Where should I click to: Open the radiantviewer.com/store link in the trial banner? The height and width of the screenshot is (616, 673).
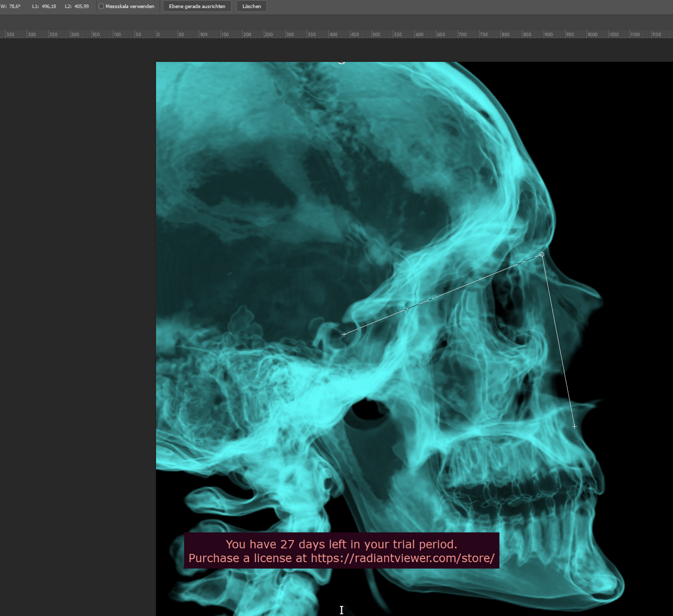pyautogui.click(x=402, y=558)
